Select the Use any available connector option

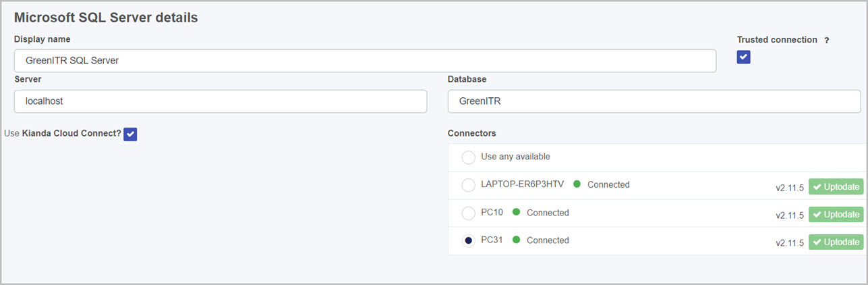coord(468,157)
